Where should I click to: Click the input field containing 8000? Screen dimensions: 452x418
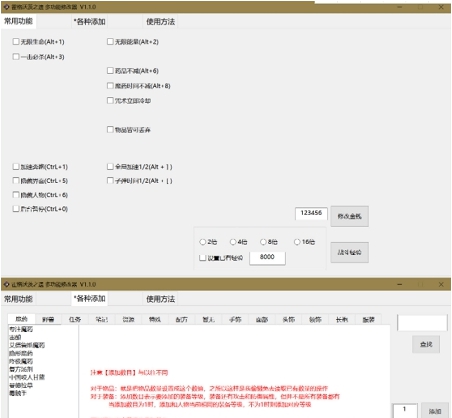click(267, 258)
